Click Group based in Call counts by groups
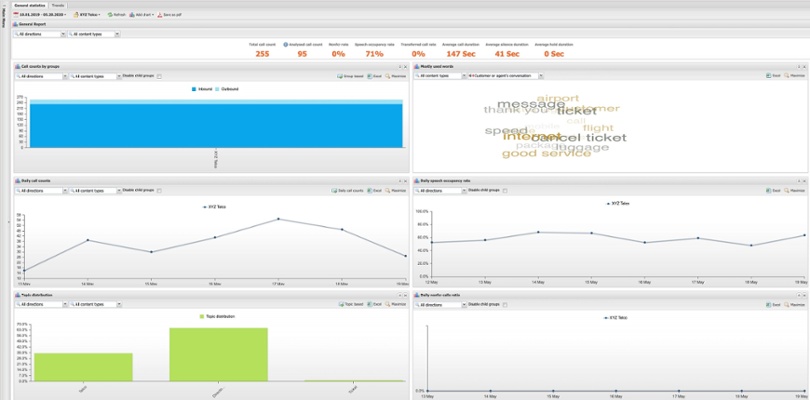810x400 pixels. click(350, 76)
